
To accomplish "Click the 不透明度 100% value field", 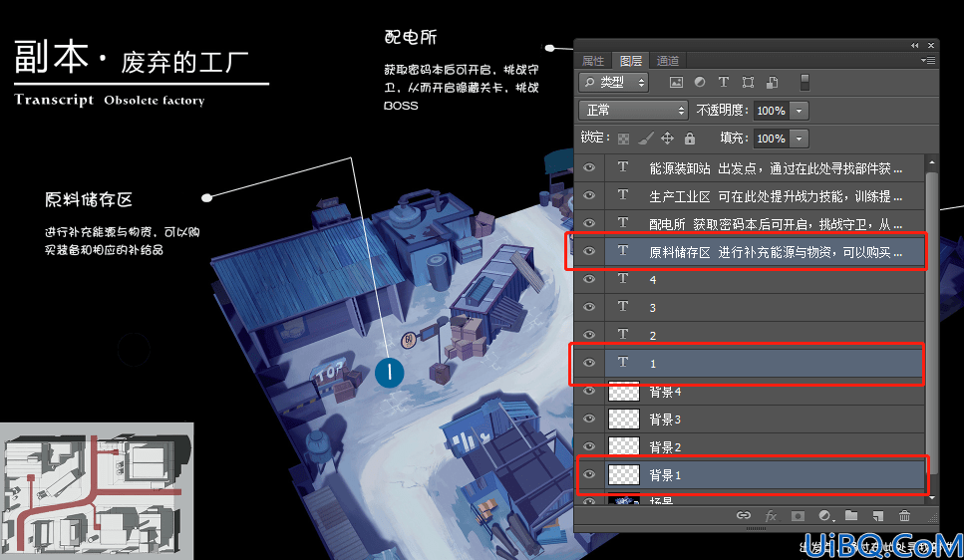I will point(771,111).
